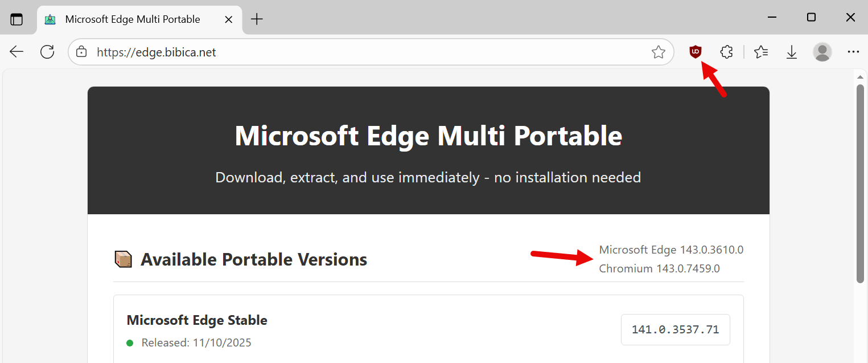Click the Available Portable Versions box icon
This screenshot has width=868, height=363.
tap(123, 259)
